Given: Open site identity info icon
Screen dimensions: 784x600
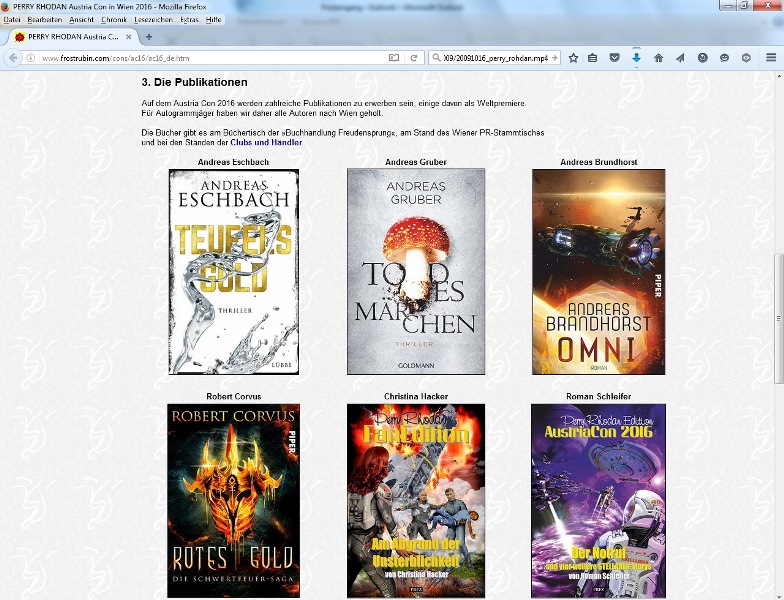Looking at the screenshot, I should (30, 58).
